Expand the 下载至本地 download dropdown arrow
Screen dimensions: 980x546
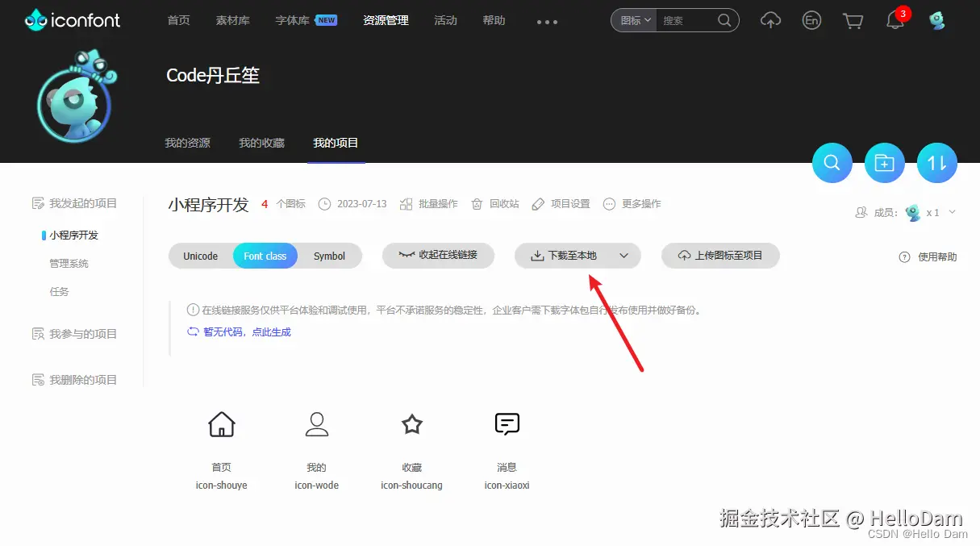(x=625, y=256)
